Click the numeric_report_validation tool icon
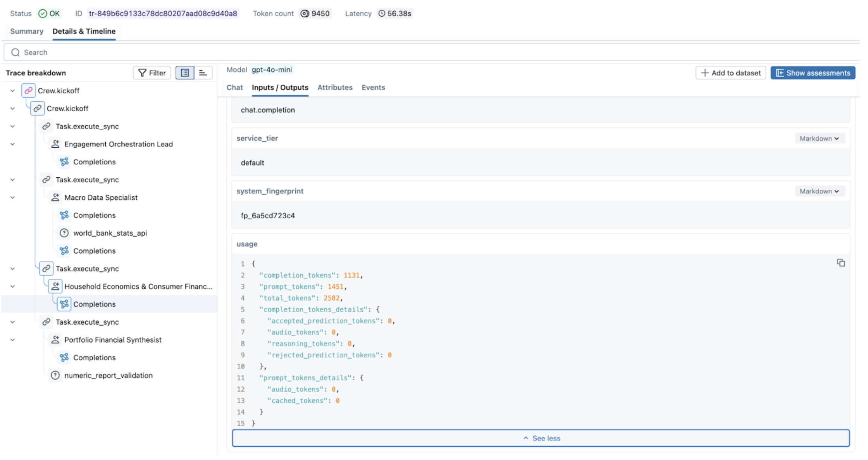The height and width of the screenshot is (460, 868). (55, 375)
